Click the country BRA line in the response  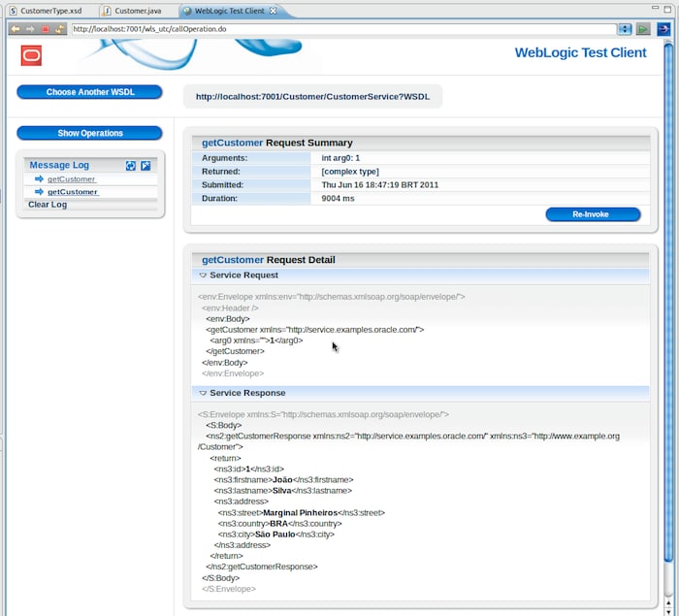(279, 524)
